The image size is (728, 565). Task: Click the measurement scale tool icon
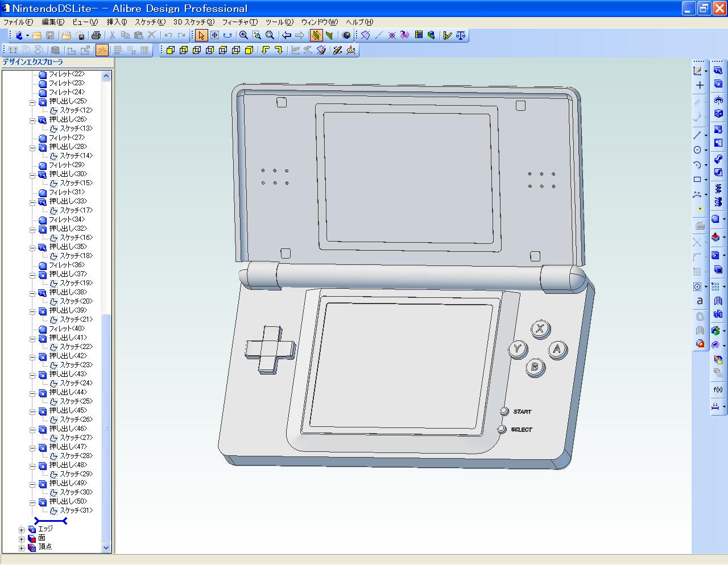tap(458, 35)
